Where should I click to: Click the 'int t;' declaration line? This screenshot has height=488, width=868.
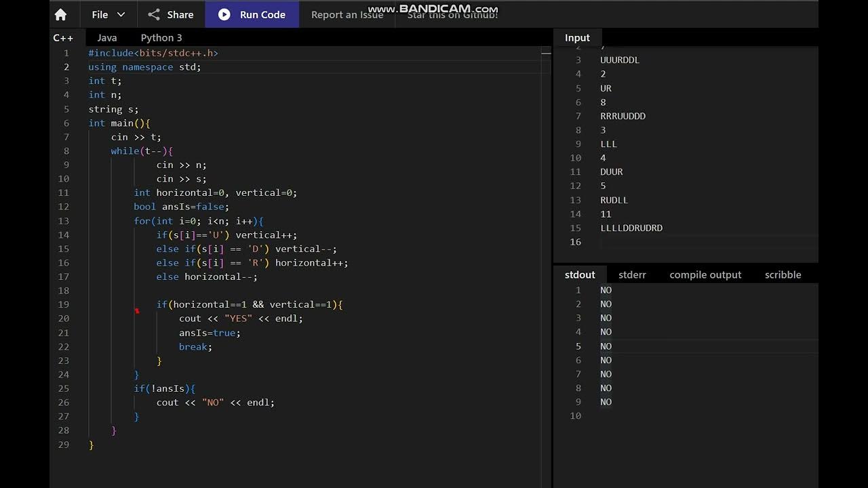click(x=105, y=81)
